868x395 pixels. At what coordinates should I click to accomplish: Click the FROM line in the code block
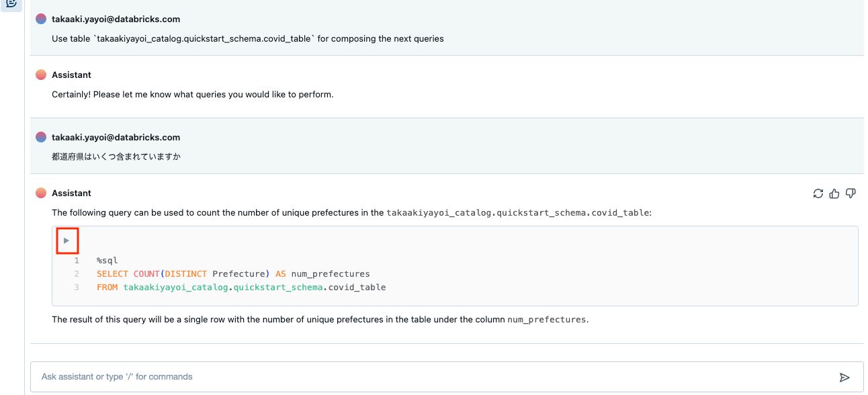point(241,288)
